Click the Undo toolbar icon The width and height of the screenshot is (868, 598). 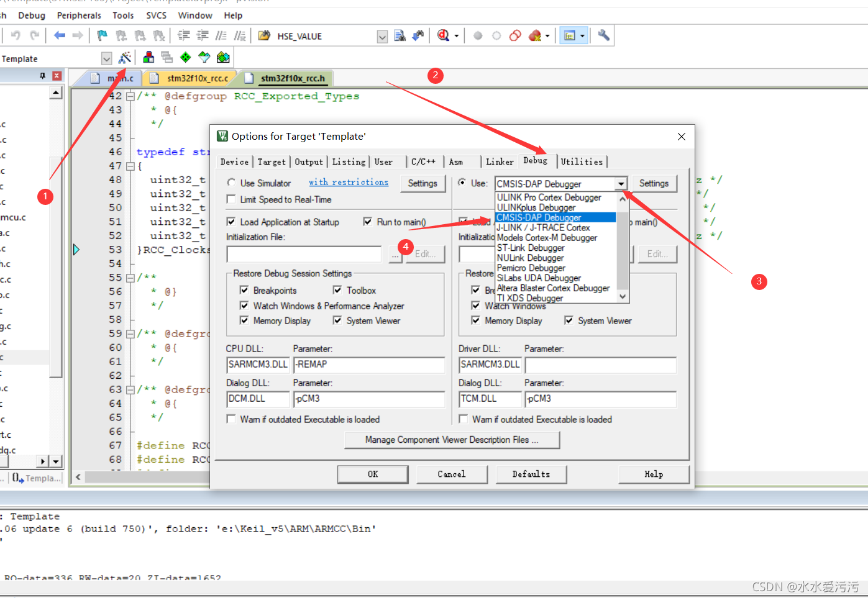pos(16,35)
